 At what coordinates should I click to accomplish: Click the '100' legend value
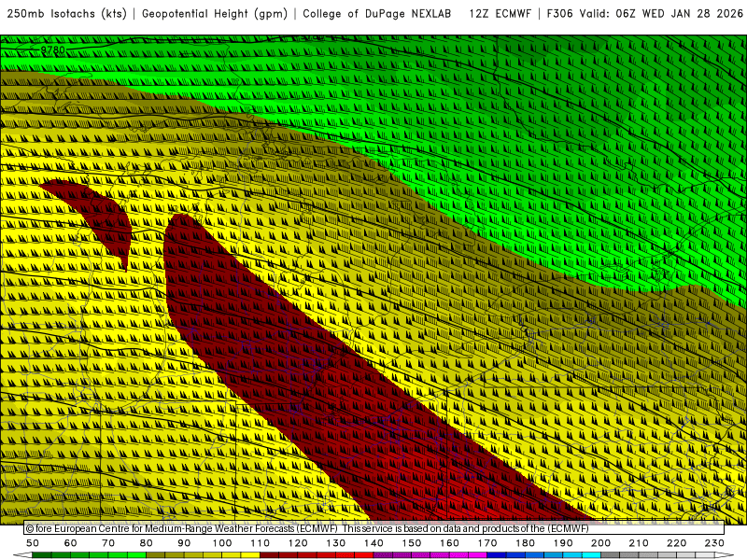tap(222, 543)
